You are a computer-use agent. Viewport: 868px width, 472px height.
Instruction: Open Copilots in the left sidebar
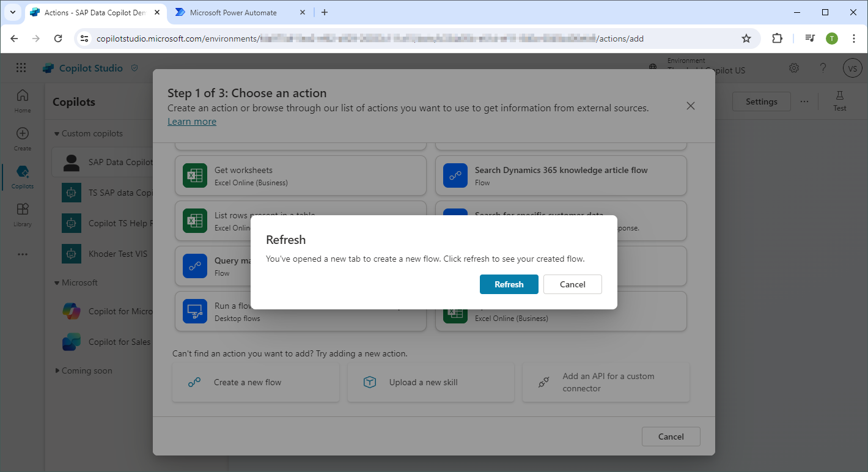(23, 177)
